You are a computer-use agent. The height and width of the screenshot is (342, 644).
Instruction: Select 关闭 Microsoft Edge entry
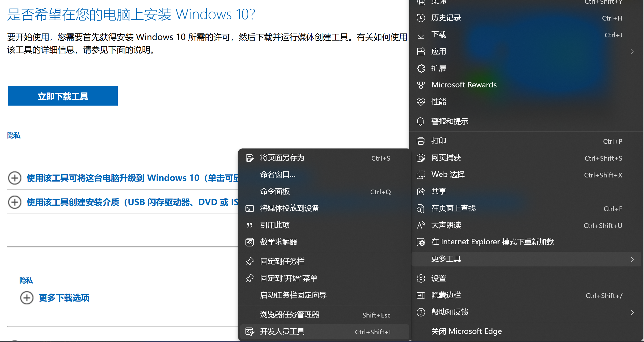tap(466, 331)
